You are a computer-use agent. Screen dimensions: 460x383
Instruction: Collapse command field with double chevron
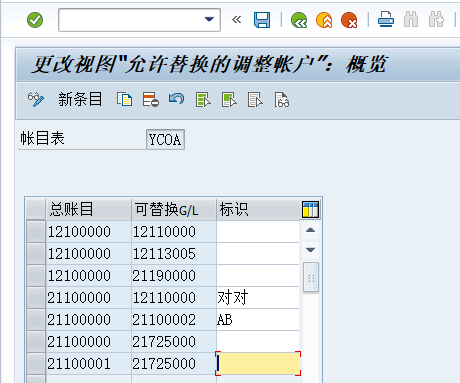(236, 20)
